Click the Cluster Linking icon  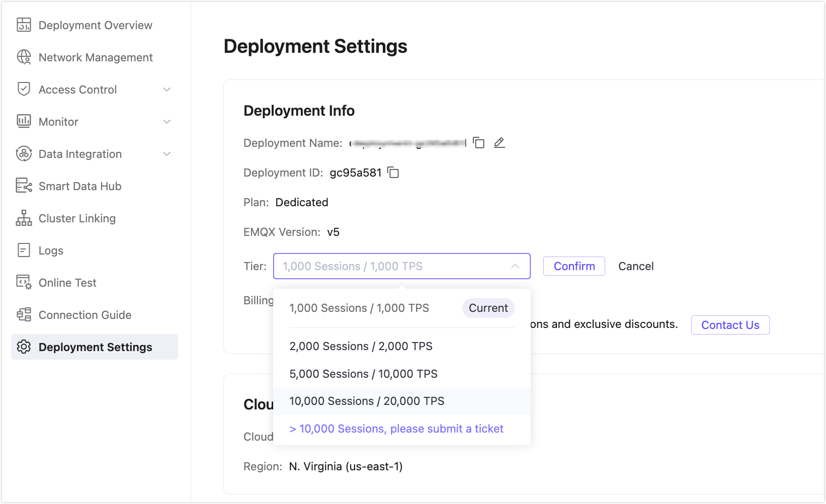24,218
